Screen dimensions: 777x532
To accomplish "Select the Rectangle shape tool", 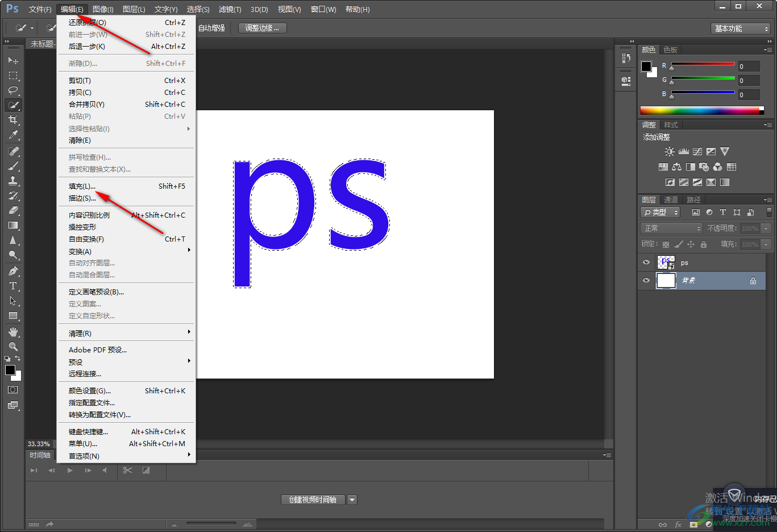I will pyautogui.click(x=13, y=315).
